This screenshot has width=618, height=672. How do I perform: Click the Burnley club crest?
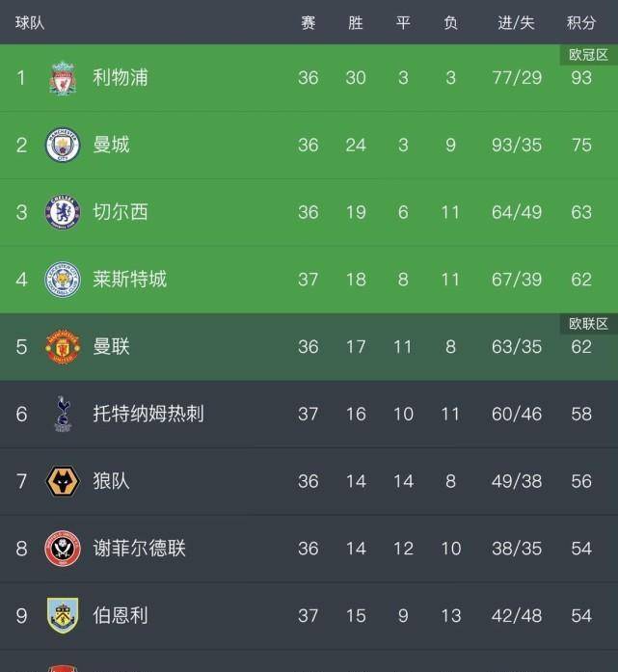64,615
